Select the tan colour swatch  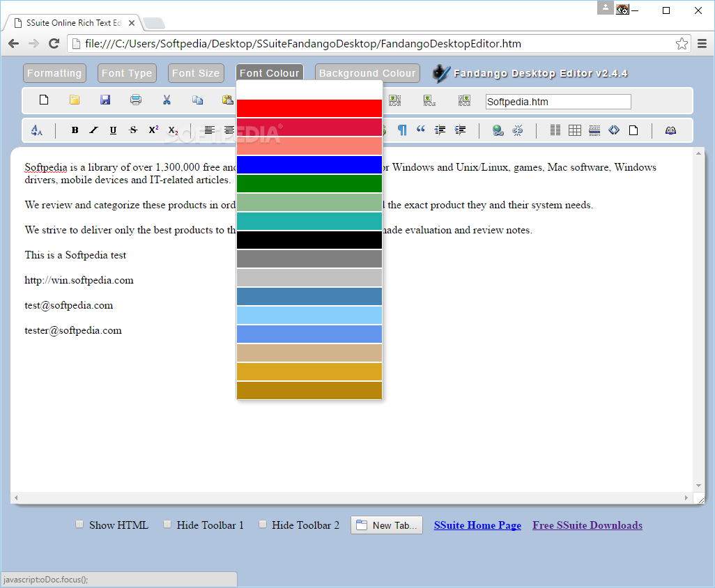coord(309,353)
